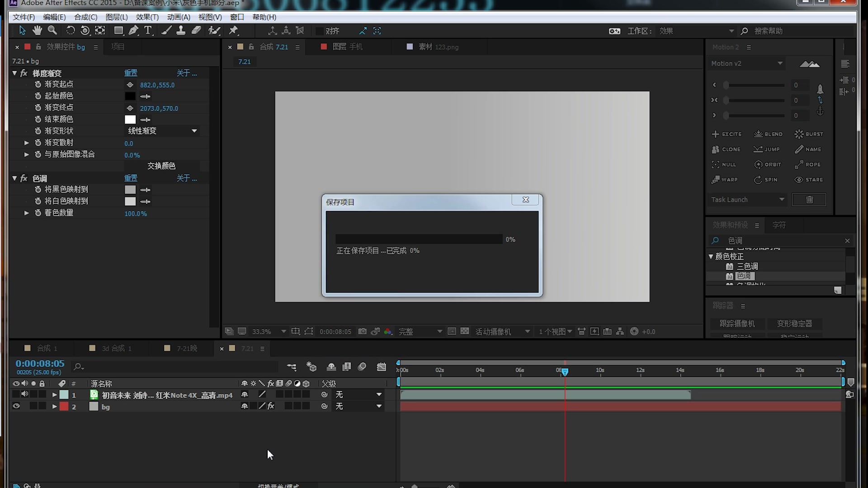Select the Puppet Pin tool
The image size is (868, 488).
(x=233, y=30)
